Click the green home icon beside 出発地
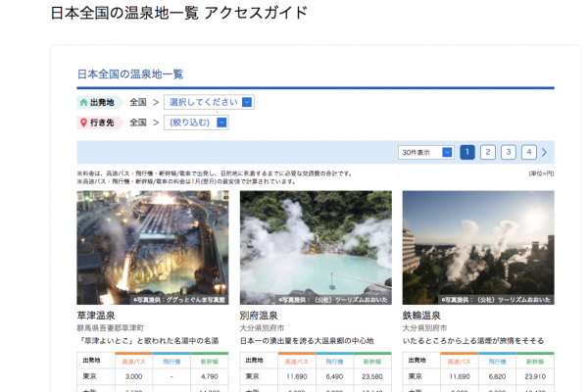This screenshot has height=392, width=588. click(83, 102)
